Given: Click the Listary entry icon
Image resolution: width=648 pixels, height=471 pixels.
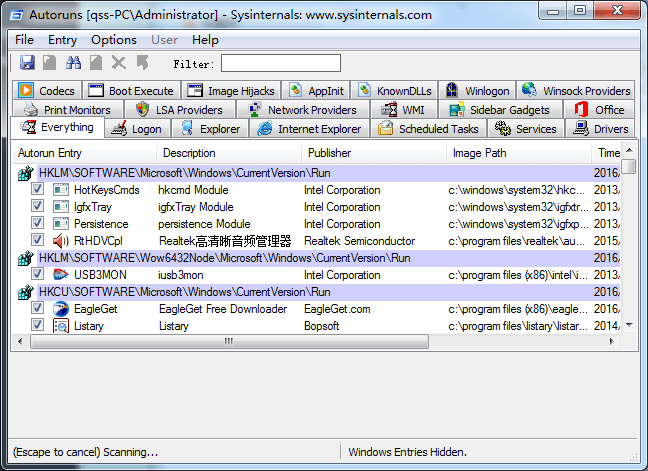Looking at the screenshot, I should click(61, 326).
